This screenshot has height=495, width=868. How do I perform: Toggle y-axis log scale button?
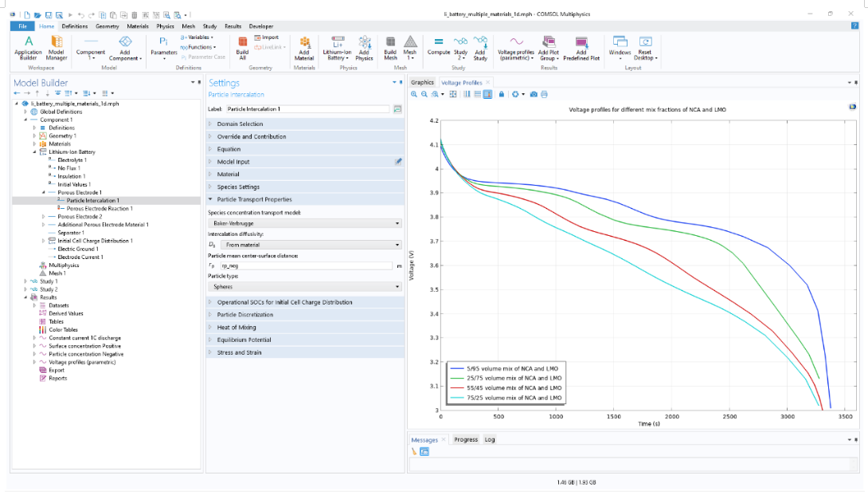[x=477, y=94]
